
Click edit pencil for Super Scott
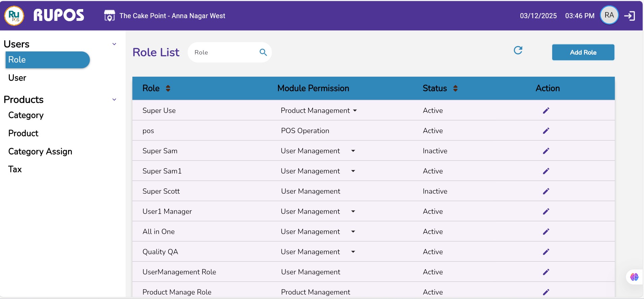click(x=546, y=191)
